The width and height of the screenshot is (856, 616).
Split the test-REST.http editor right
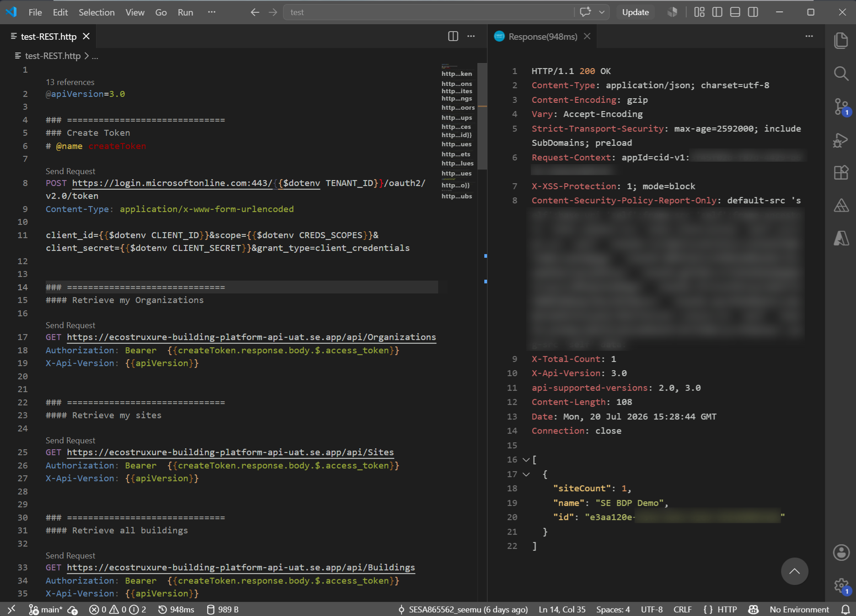click(x=453, y=37)
